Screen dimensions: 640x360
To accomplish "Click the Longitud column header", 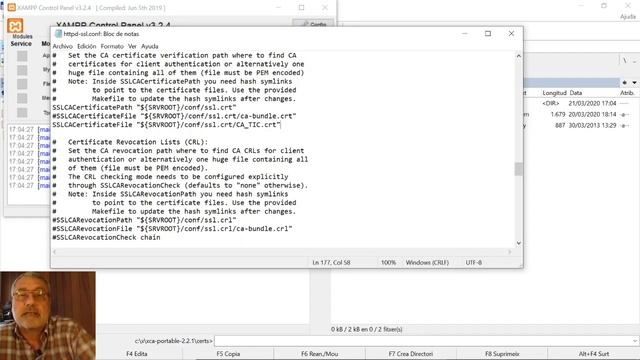I will [x=554, y=93].
